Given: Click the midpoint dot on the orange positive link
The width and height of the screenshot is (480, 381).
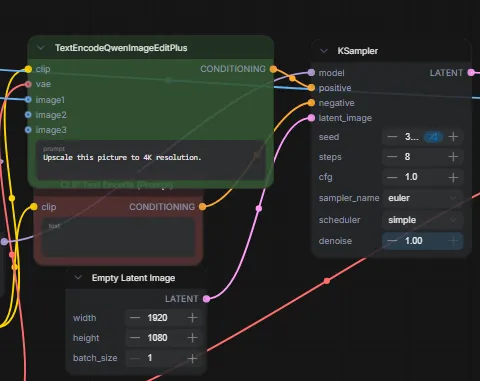Looking at the screenshot, I should 292,79.
